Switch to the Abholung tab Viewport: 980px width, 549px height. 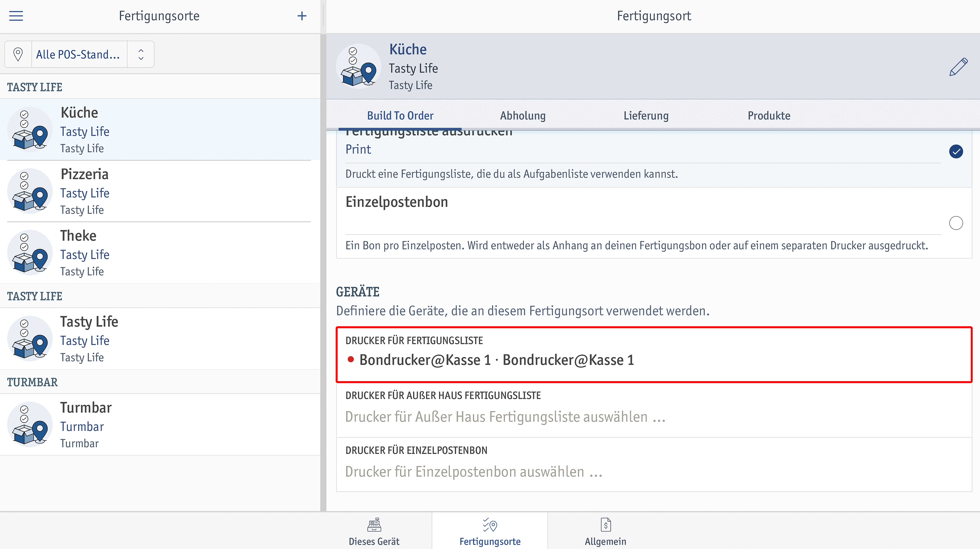[x=523, y=115]
